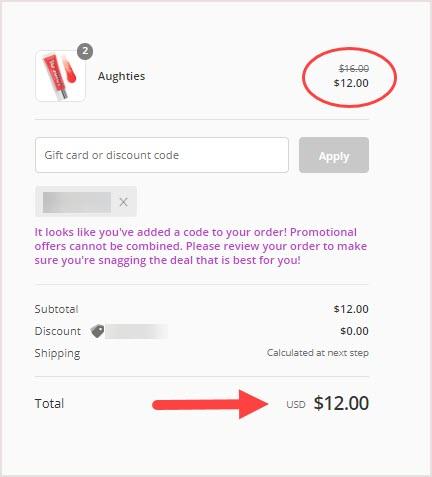
Task: Click the Calculated at next step text
Action: point(318,353)
